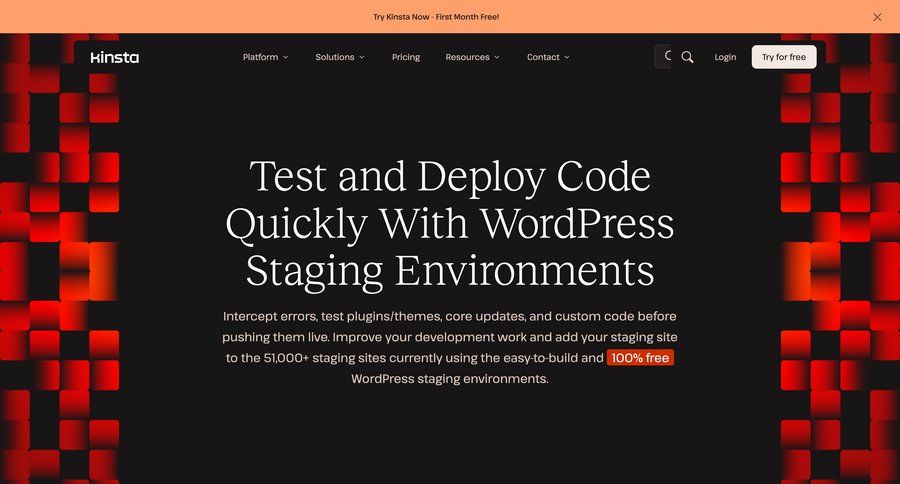Open the Resources menu label

(x=467, y=57)
